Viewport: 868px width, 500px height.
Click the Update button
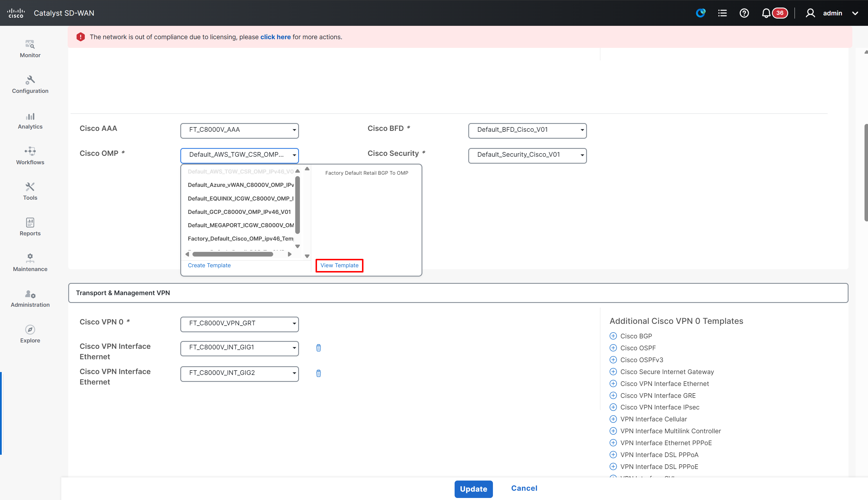coord(473,489)
